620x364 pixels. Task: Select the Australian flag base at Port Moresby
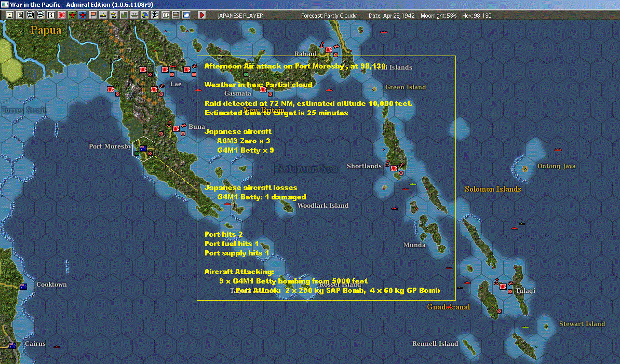(143, 149)
